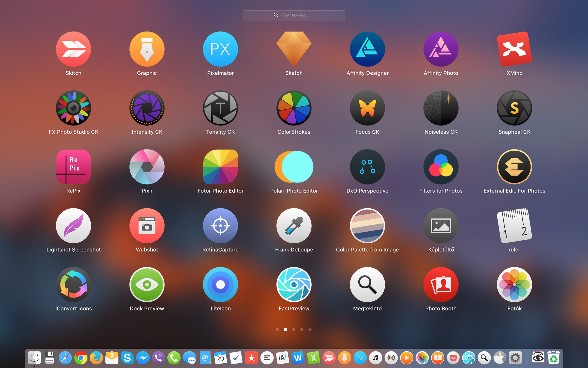The image size is (588, 368).
Task: Open Photo Booth
Action: 441,285
